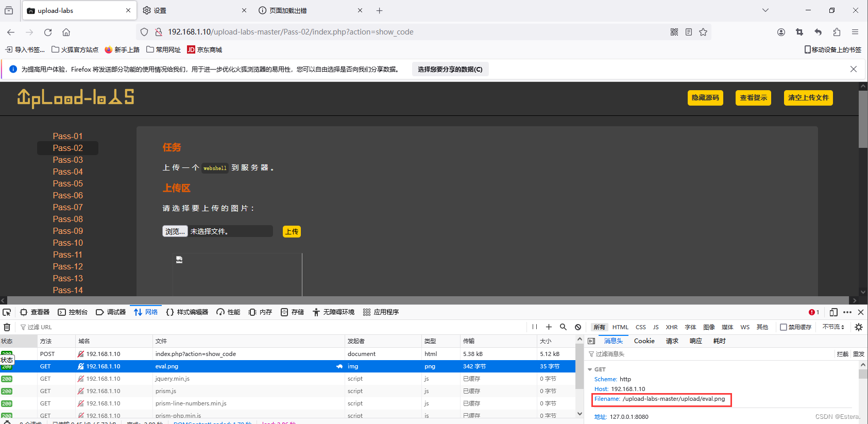Toggle responsive design mode icon
Viewport: 868px width, 424px height.
(x=833, y=312)
